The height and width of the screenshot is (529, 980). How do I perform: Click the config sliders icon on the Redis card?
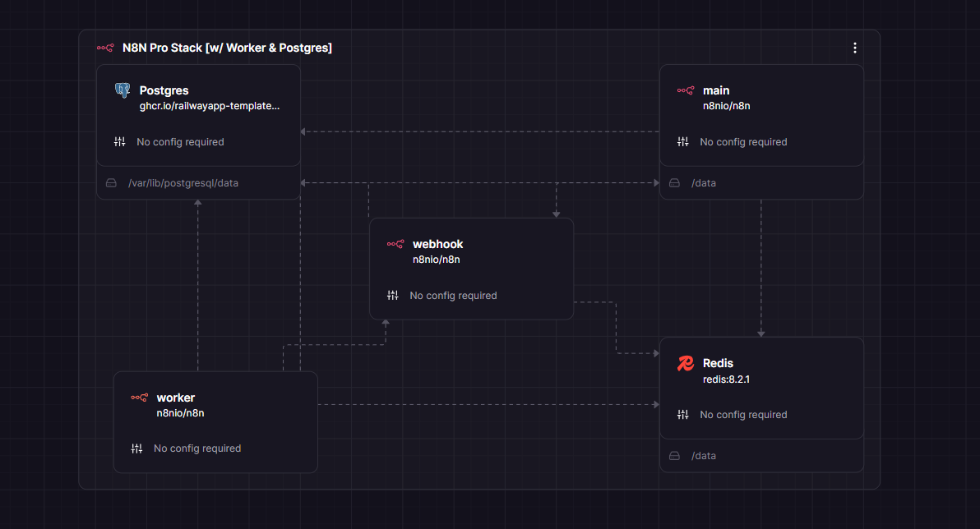(682, 415)
